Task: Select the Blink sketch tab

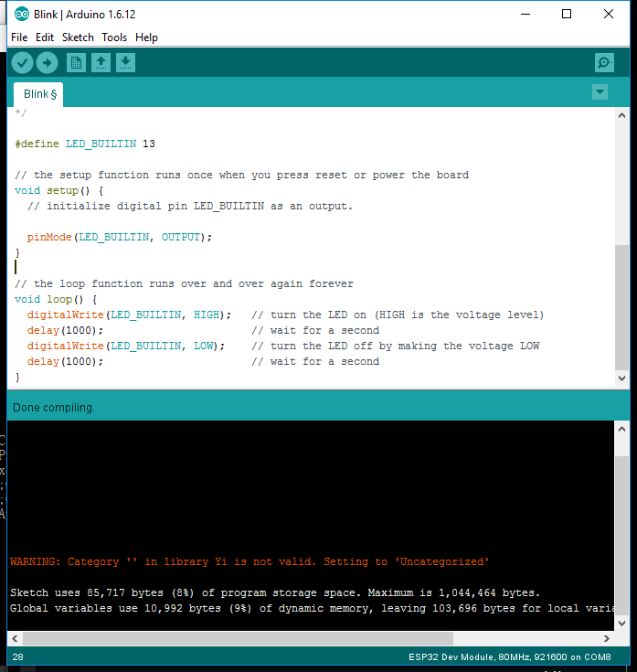Action: [38, 94]
